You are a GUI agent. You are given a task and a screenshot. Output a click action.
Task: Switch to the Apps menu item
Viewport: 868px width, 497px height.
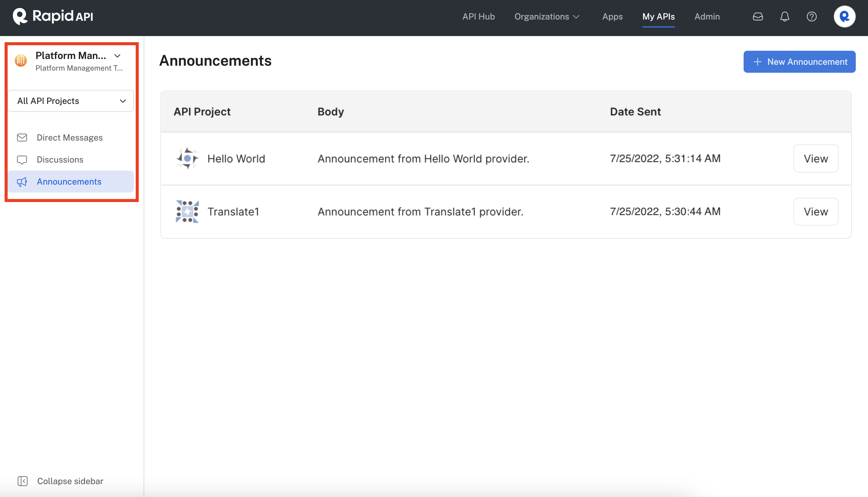click(x=612, y=17)
